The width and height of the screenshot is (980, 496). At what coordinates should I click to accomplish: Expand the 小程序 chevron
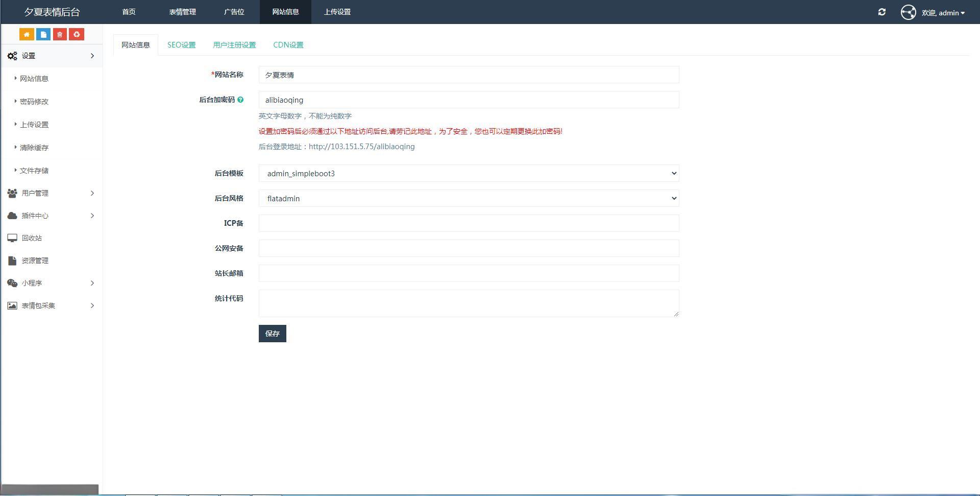click(92, 283)
